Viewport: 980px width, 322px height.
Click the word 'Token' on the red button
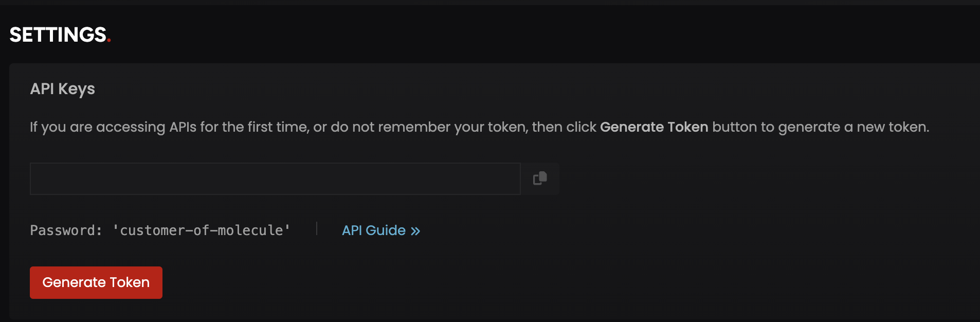click(130, 282)
